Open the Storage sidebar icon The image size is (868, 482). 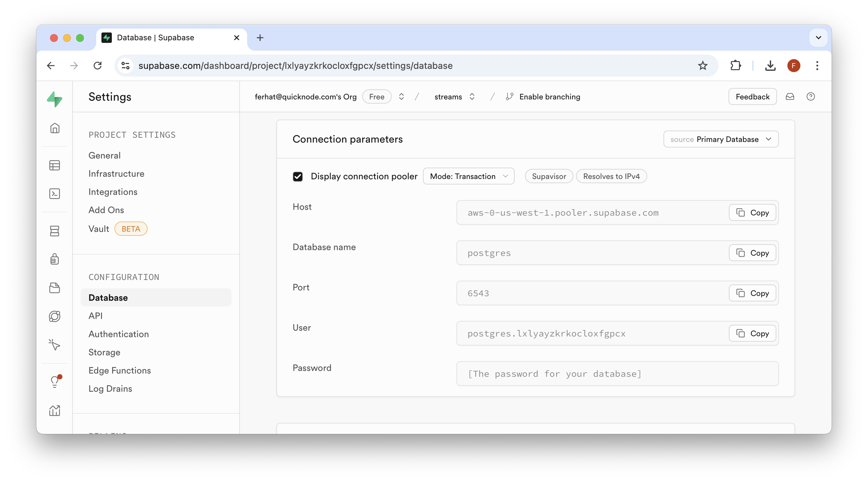pyautogui.click(x=55, y=288)
